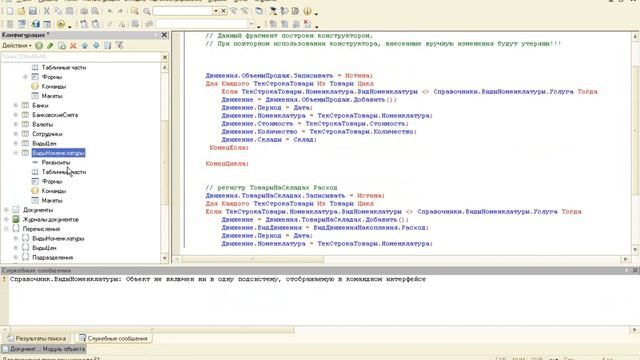Move object down with blue arrow icon
This screenshot has width=640, height=360.
(x=96, y=46)
